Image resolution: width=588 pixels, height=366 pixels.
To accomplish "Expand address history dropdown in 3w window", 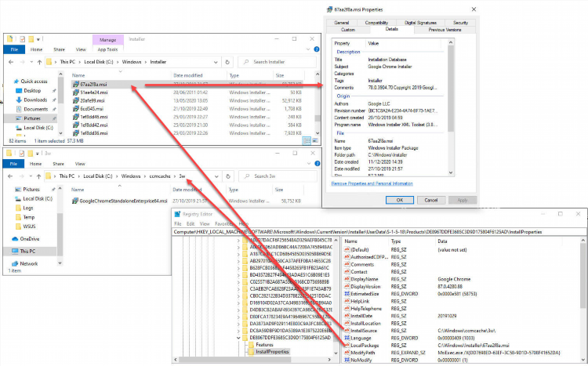I will 216,176.
